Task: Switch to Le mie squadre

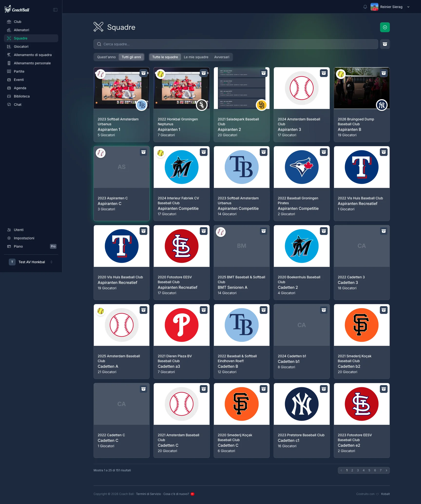Action: coord(196,57)
